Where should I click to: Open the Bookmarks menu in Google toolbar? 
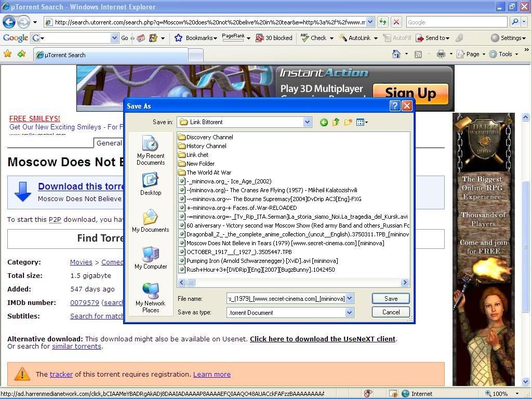(195, 38)
